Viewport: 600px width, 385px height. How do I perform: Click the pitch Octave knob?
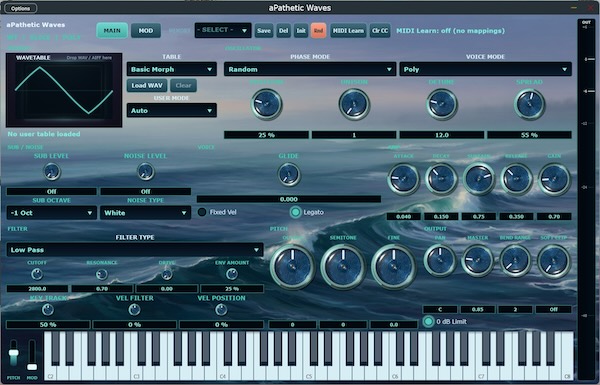tap(292, 266)
